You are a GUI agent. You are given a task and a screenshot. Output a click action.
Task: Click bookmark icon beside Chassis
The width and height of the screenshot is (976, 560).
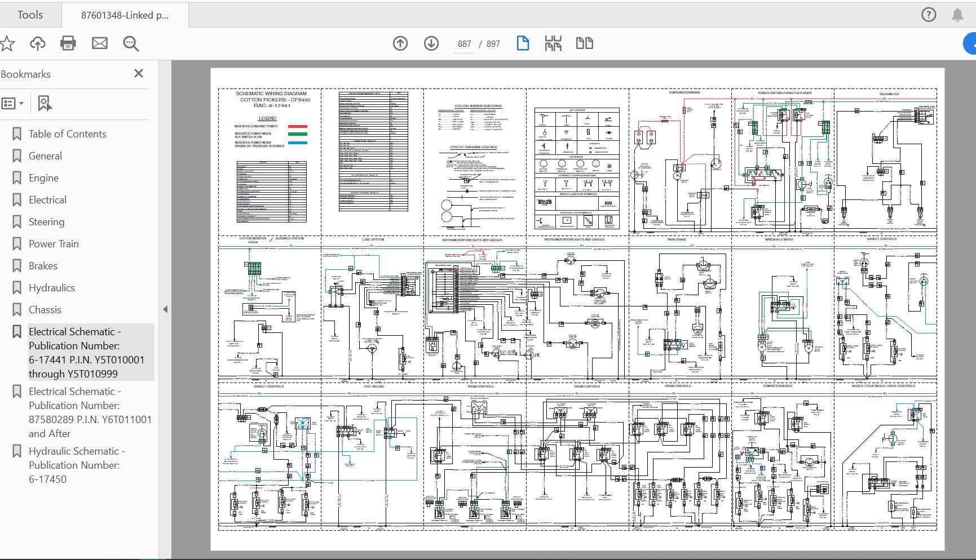point(17,310)
